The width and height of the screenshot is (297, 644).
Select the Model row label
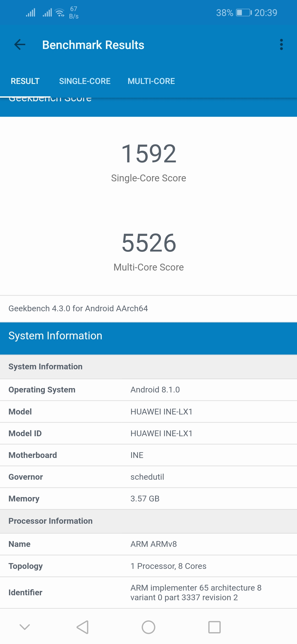(20, 412)
